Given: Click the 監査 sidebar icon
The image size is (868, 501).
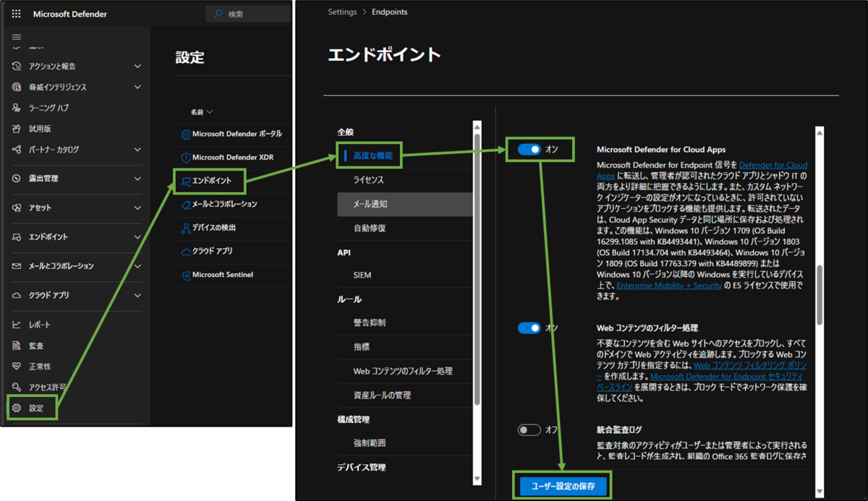Looking at the screenshot, I should (17, 346).
